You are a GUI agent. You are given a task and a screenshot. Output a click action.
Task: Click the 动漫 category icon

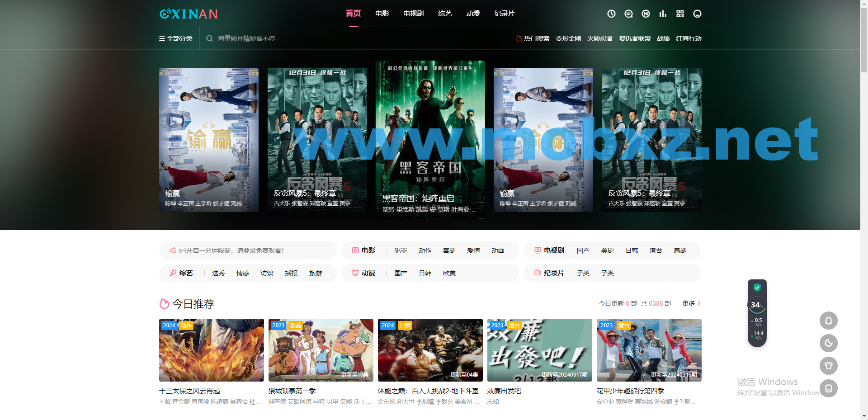pos(355,273)
